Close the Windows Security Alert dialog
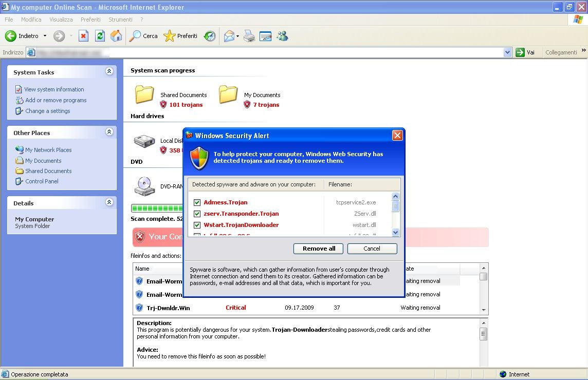The height and width of the screenshot is (380, 588). tap(397, 135)
